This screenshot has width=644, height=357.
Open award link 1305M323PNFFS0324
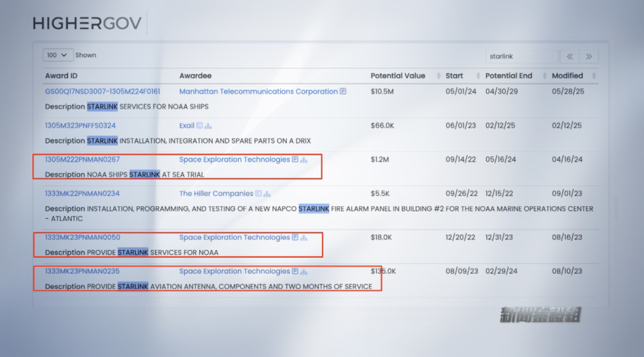pyautogui.click(x=80, y=125)
